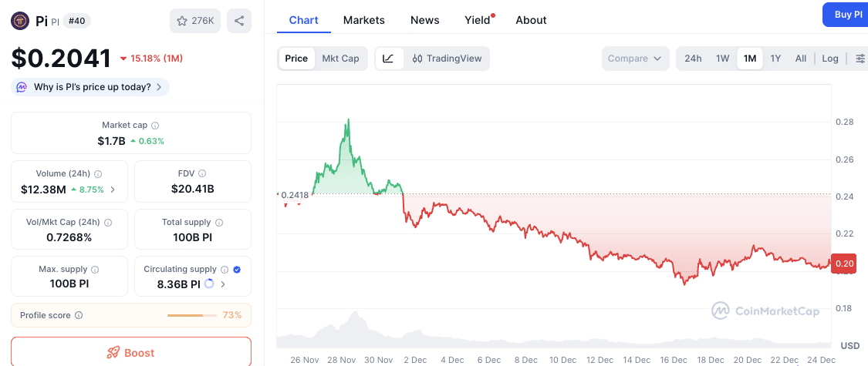Click the Market cap info icon
868x366 pixels.
pyautogui.click(x=156, y=125)
